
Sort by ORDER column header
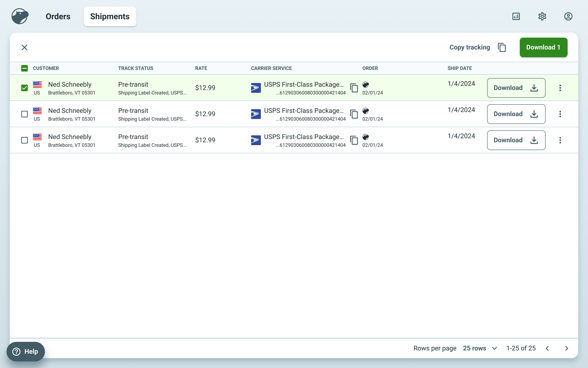[370, 68]
